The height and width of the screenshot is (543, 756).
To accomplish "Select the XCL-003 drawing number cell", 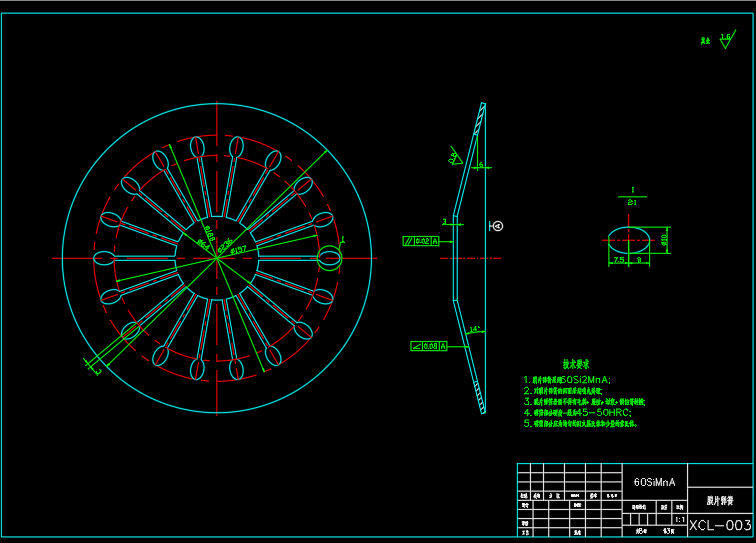I will click(x=719, y=526).
